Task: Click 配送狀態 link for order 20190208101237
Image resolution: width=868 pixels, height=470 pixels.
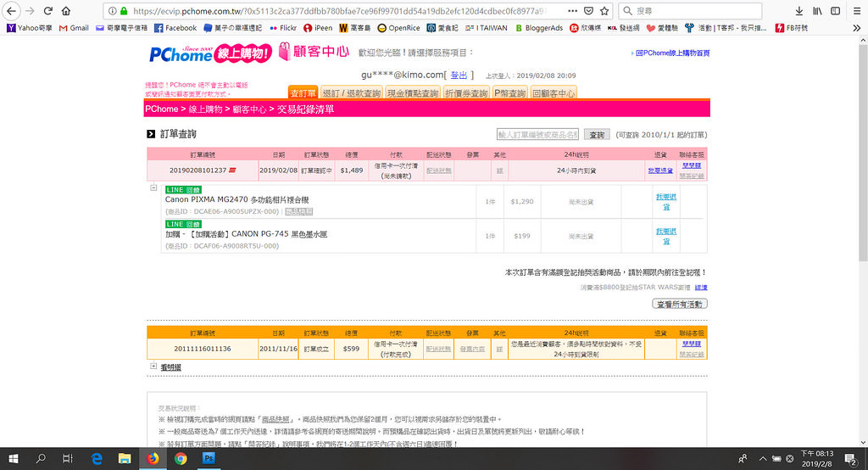Action: point(438,171)
